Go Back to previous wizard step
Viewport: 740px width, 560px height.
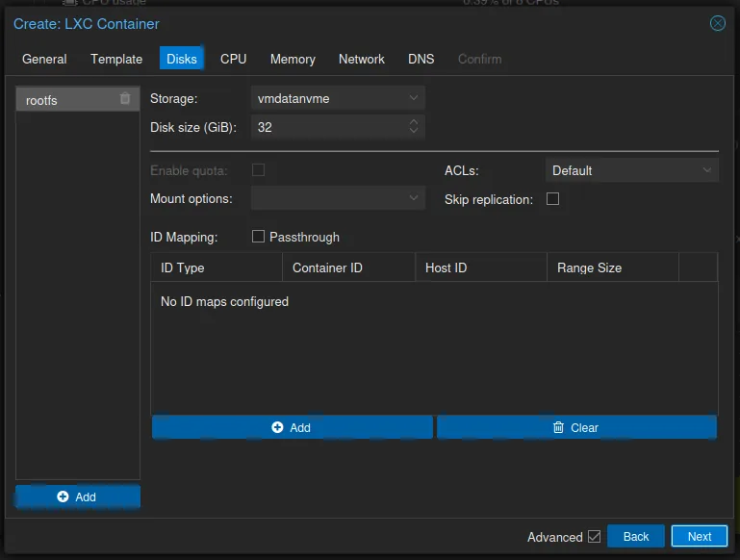(x=636, y=536)
